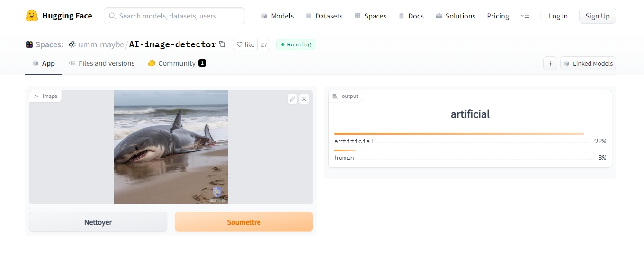644x264 pixels.
Task: Click the Spaces logo icon beside the breadcrumb
Action: pyautogui.click(x=29, y=44)
